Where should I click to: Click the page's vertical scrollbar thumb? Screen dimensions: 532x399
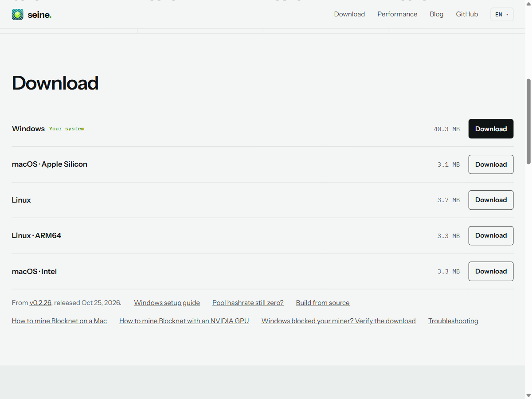(528, 121)
